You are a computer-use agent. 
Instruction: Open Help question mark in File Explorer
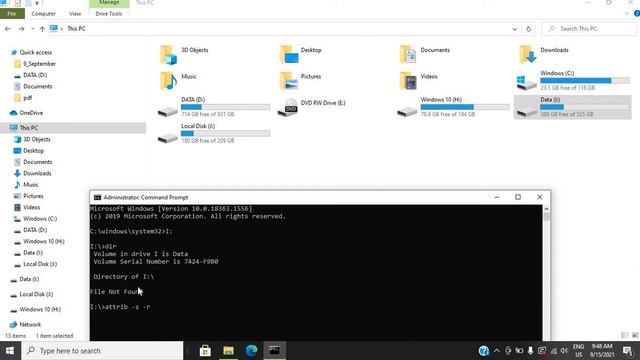636,13
